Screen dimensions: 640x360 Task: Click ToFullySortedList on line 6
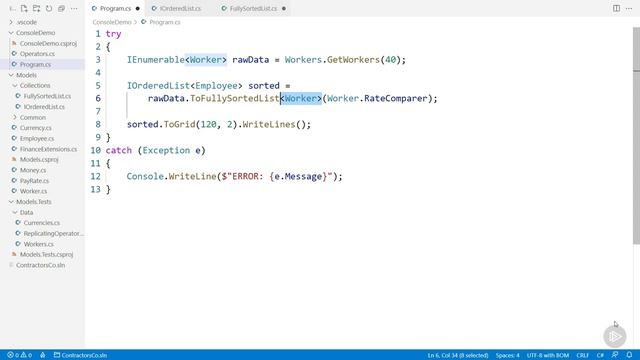tap(235, 98)
